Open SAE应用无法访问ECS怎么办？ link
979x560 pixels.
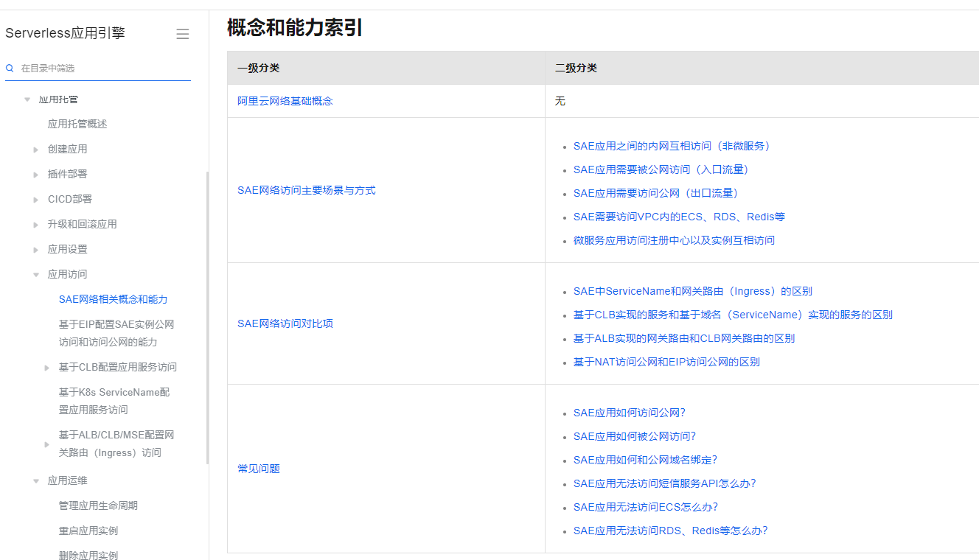tap(646, 507)
